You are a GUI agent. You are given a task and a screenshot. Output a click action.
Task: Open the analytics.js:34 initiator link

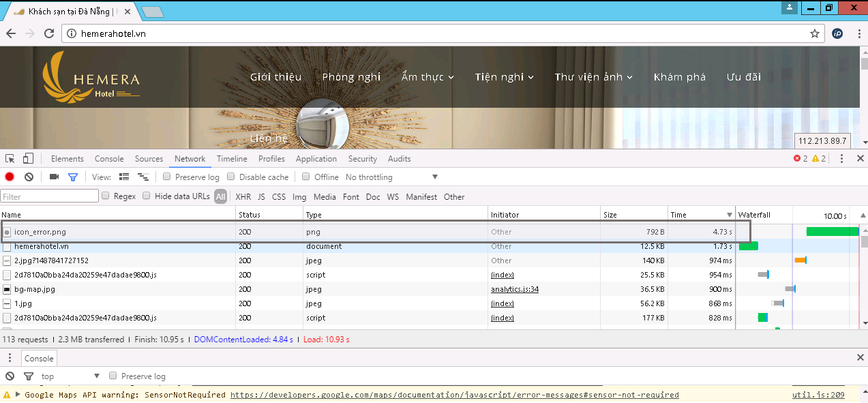pyautogui.click(x=515, y=289)
